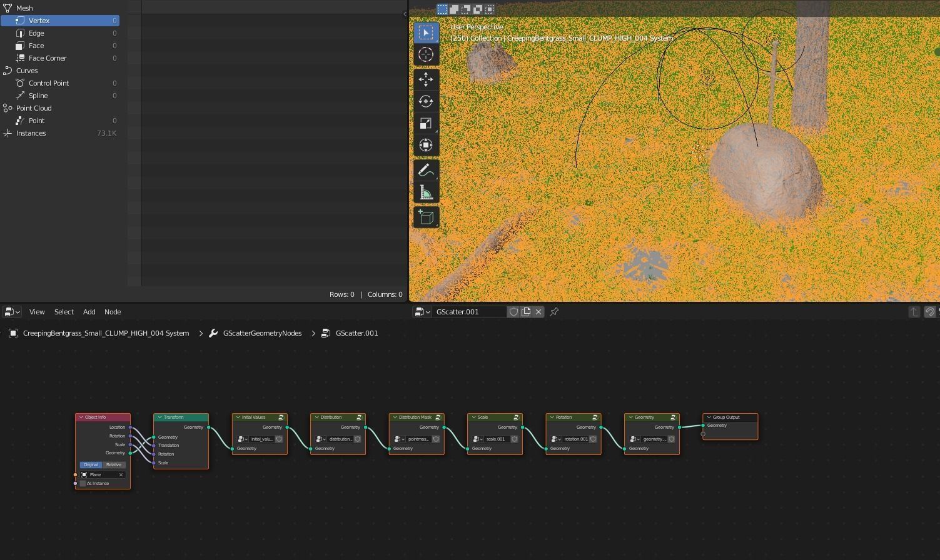Image resolution: width=940 pixels, height=560 pixels.
Task: Open node group browser in Initial Values node
Action: [x=243, y=439]
